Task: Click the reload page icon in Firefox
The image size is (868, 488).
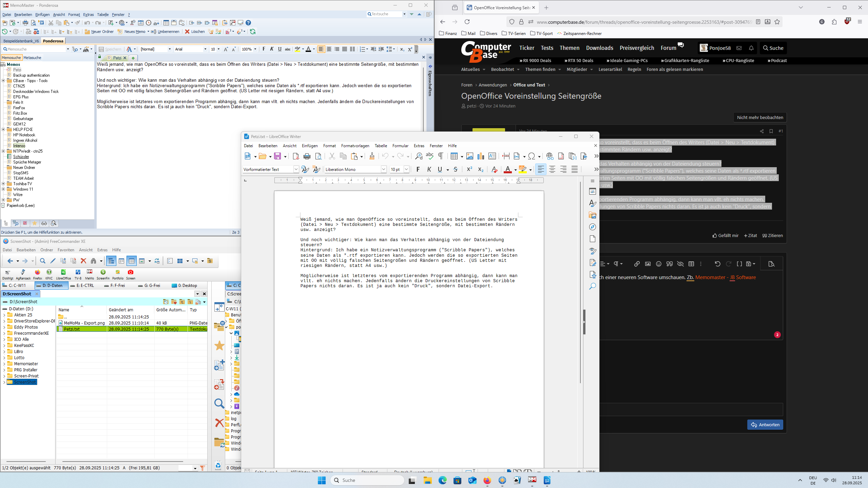Action: pyautogui.click(x=467, y=22)
